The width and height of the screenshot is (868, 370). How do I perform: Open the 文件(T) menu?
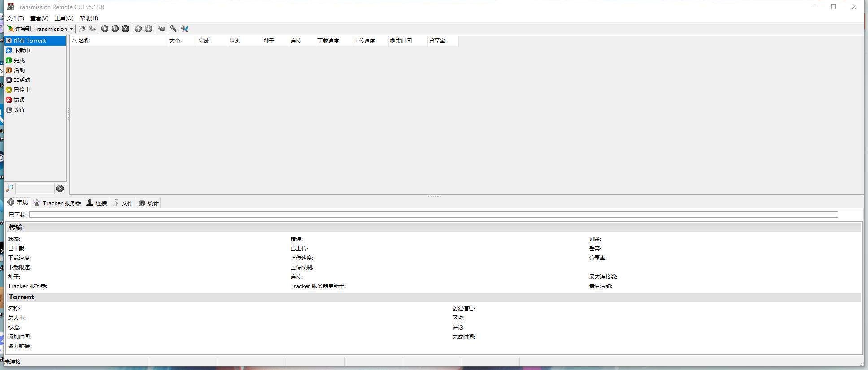[15, 18]
